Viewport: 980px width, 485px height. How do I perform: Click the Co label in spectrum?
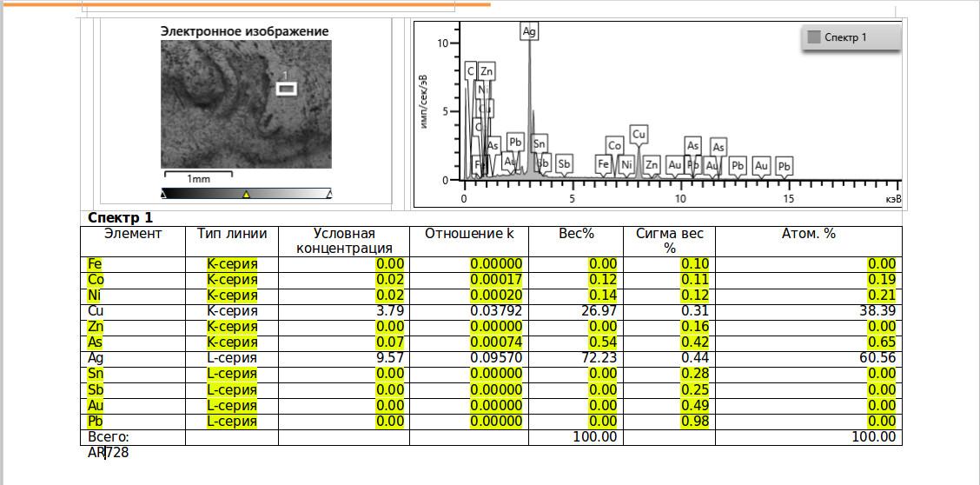pos(614,146)
